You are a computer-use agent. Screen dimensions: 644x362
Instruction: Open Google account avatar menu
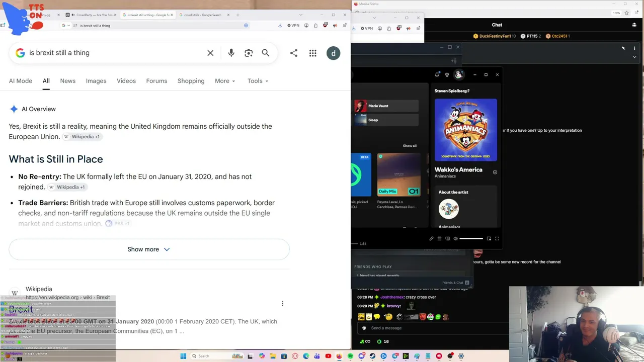tap(334, 53)
